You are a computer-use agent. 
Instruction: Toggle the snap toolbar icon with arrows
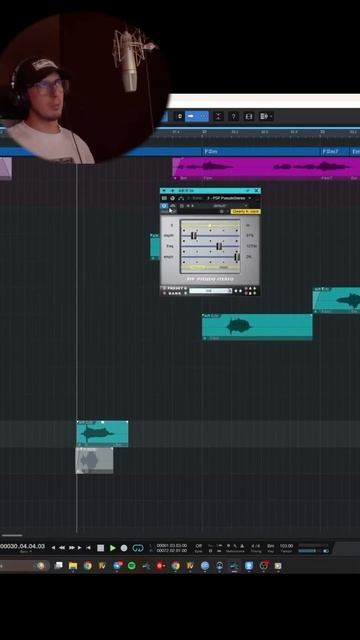coord(218,116)
